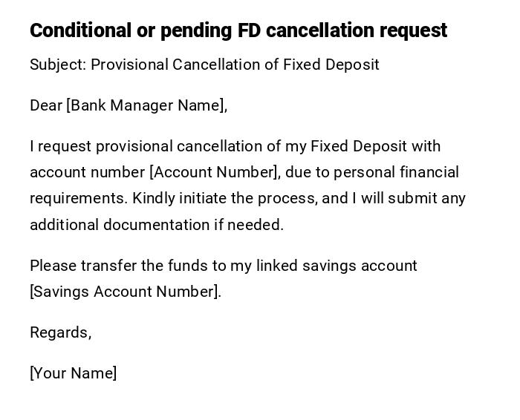Click the "[Your Name]" placeholder

[73, 373]
